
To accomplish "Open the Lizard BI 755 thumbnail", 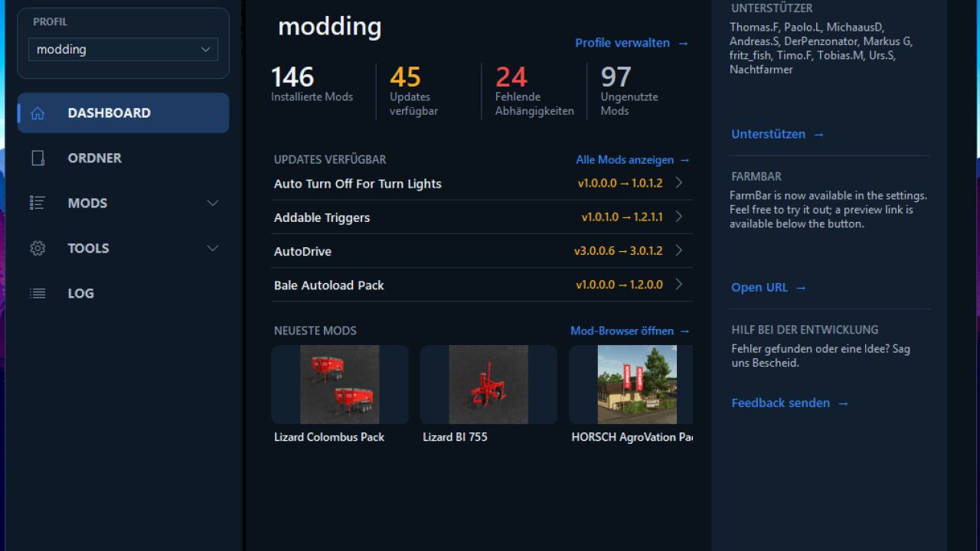I will [488, 384].
